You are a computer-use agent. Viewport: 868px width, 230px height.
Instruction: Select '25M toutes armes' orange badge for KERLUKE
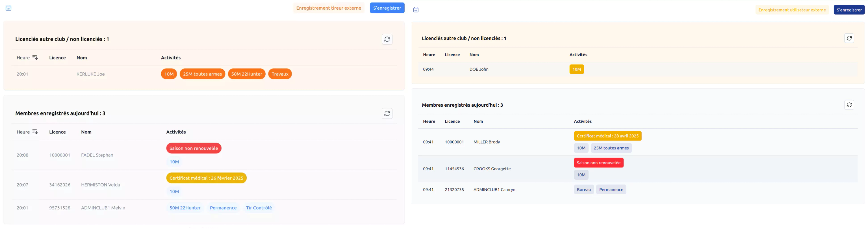[x=202, y=74]
